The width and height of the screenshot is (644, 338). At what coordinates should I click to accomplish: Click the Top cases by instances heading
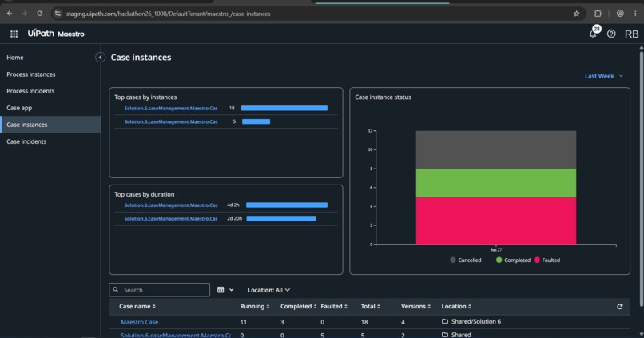145,97
